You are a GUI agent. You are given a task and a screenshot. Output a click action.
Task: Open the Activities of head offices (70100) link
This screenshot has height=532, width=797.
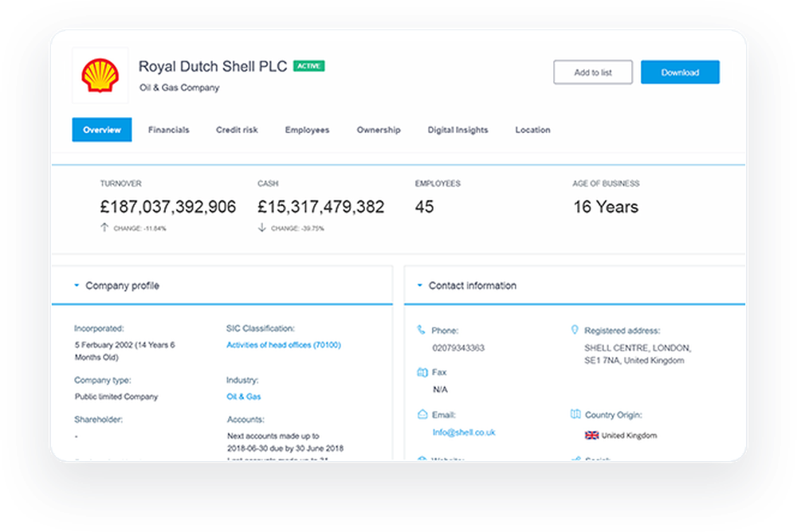(x=284, y=345)
